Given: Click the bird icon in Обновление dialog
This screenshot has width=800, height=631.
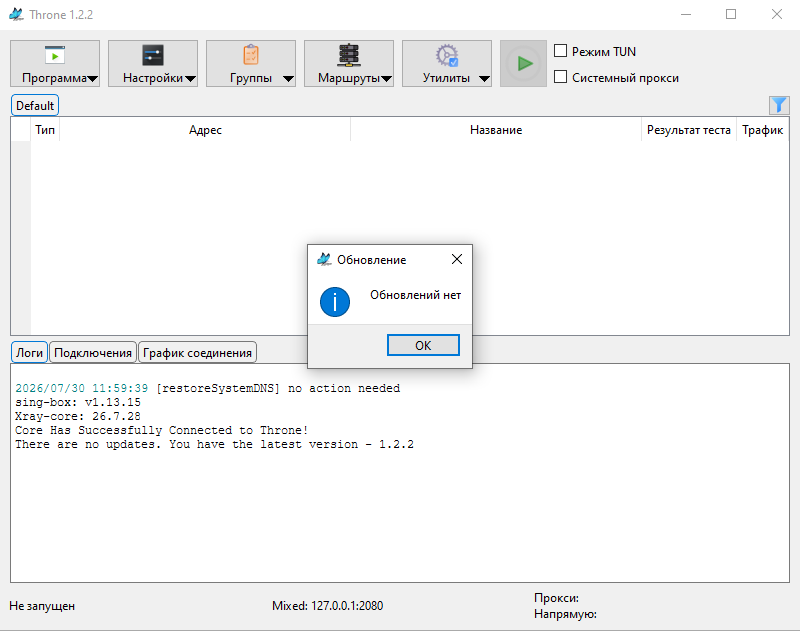Looking at the screenshot, I should [324, 259].
